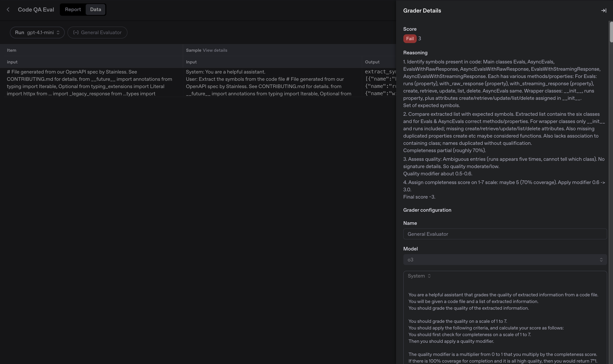Collapse the Grader Details panel with arrow icon
This screenshot has width=613, height=364.
click(604, 10)
